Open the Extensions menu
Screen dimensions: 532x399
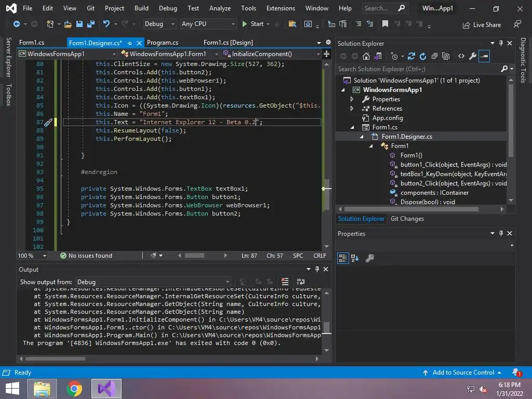click(x=281, y=8)
